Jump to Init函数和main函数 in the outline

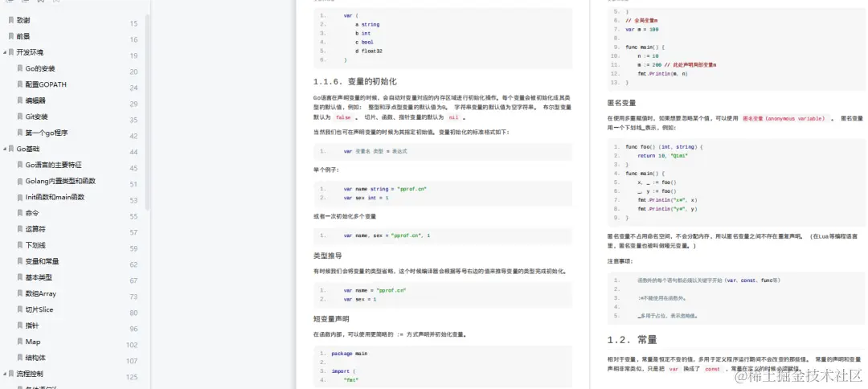55,197
